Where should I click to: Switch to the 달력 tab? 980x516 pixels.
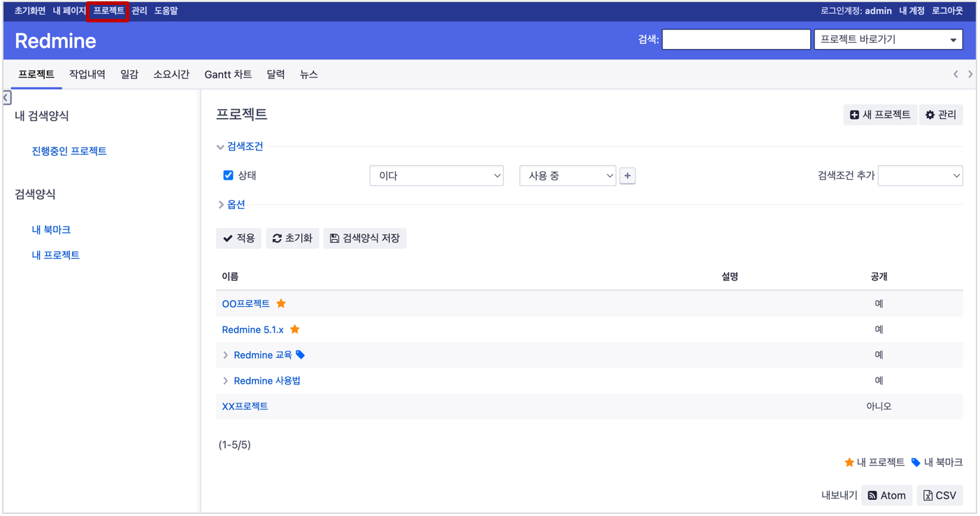(x=276, y=74)
